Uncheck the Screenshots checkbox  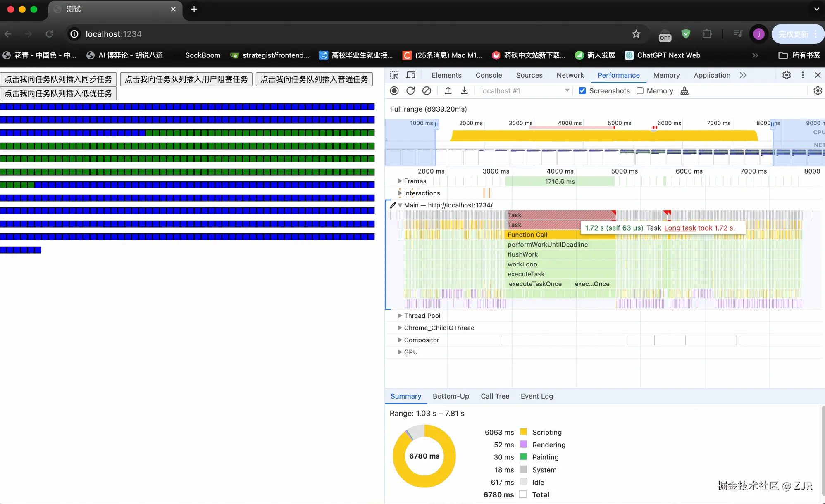[x=582, y=91]
